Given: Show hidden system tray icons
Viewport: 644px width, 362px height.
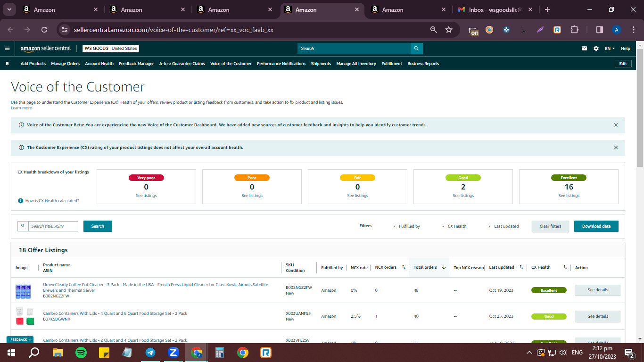Looking at the screenshot, I should tap(529, 353).
